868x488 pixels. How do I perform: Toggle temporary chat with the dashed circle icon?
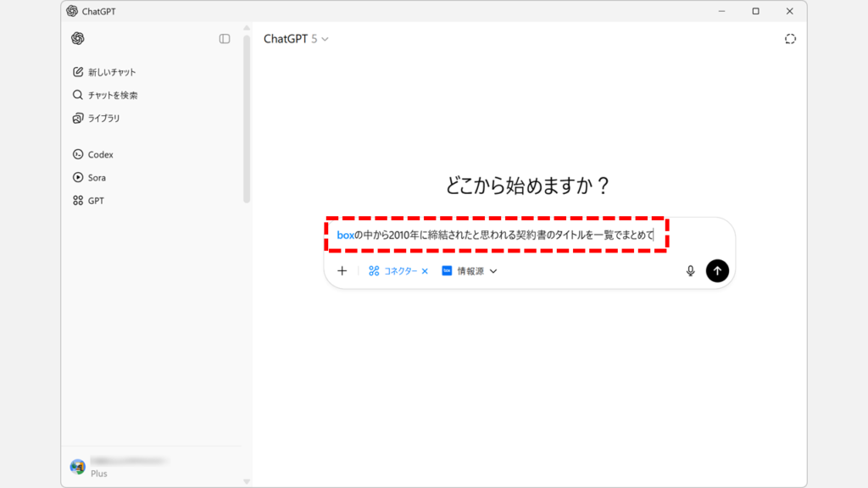790,39
